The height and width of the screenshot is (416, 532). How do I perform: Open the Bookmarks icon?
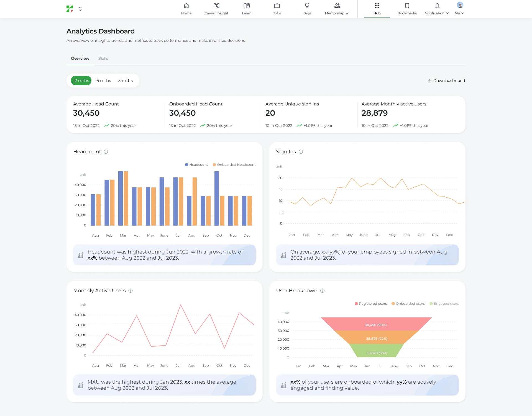click(x=407, y=6)
